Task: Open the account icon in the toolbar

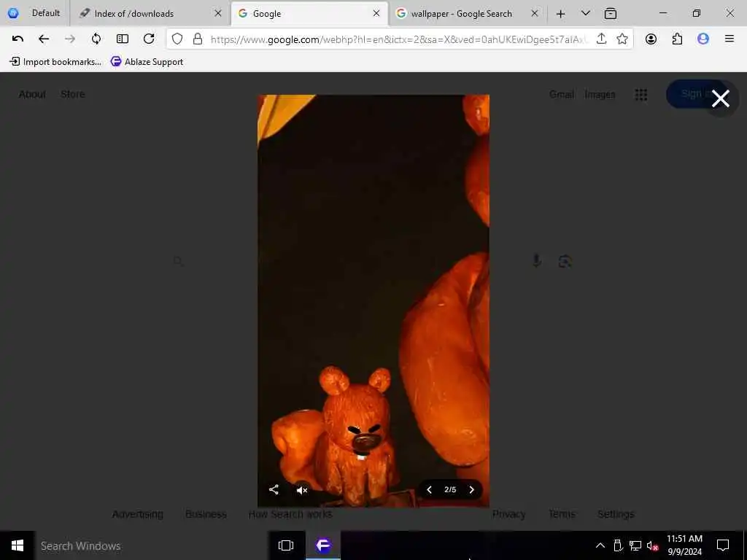Action: pos(651,39)
